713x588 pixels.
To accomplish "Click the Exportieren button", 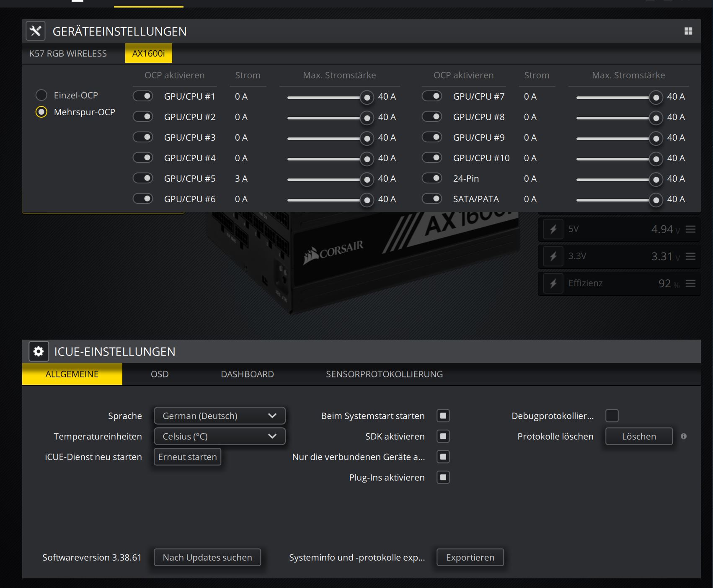I will tap(470, 557).
